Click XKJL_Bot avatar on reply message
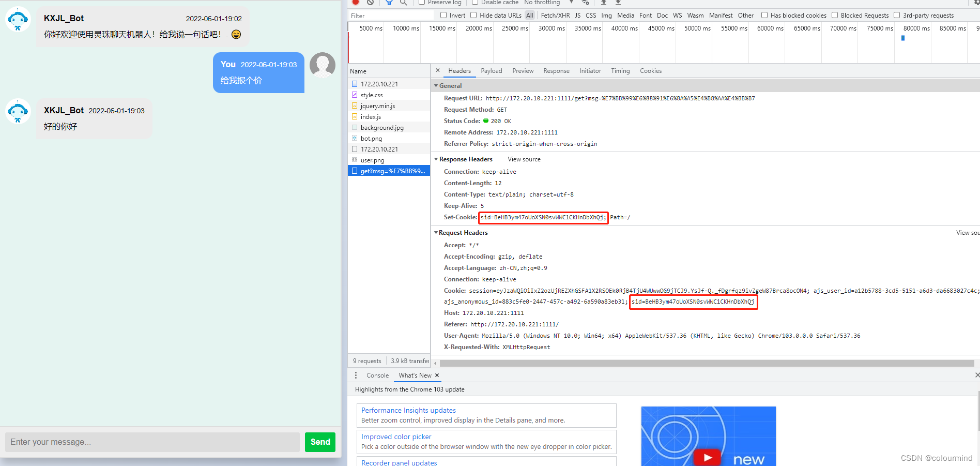Viewport: 980px width, 466px height. coord(18,111)
